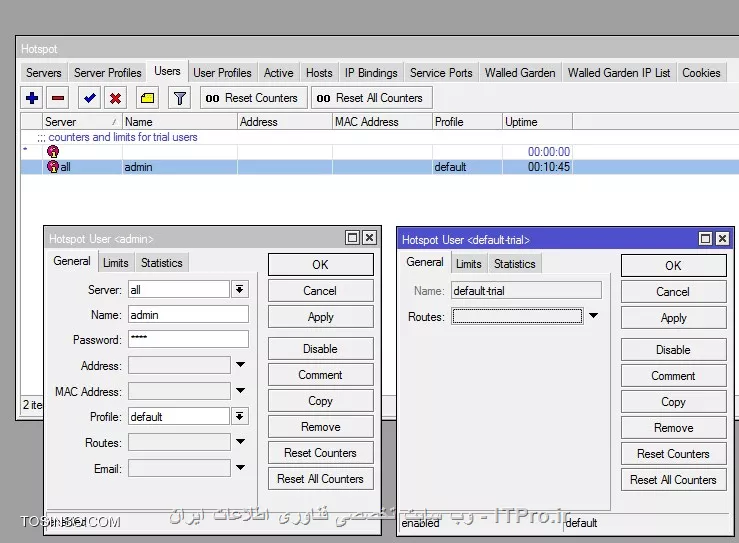Select user icon in admin row
The image size is (739, 543).
[x=53, y=167]
